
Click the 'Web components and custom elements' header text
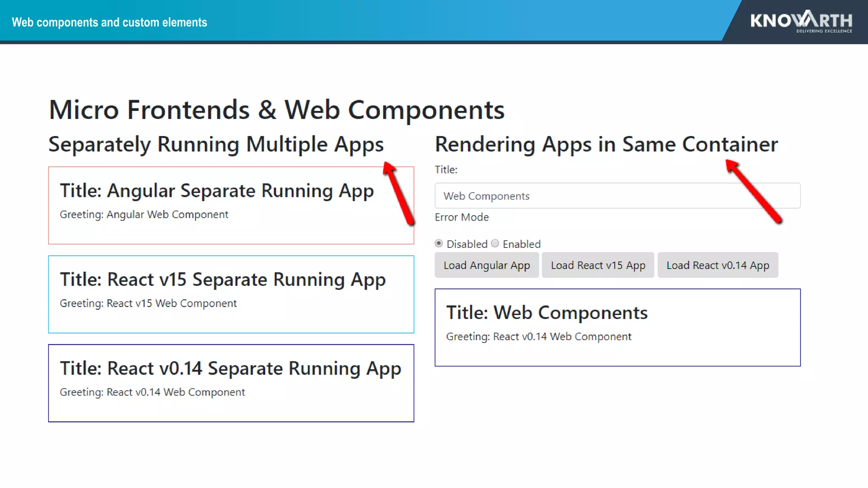tap(109, 22)
